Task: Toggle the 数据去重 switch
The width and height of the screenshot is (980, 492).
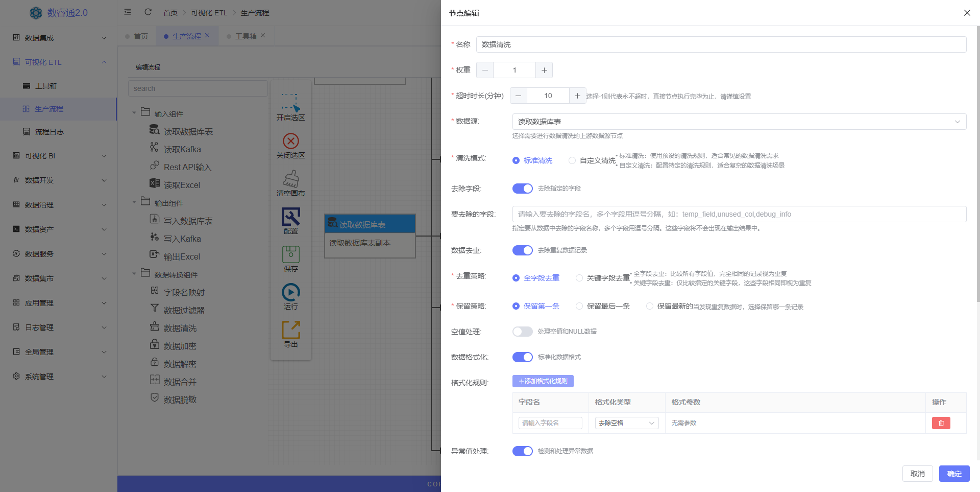Action: 522,250
